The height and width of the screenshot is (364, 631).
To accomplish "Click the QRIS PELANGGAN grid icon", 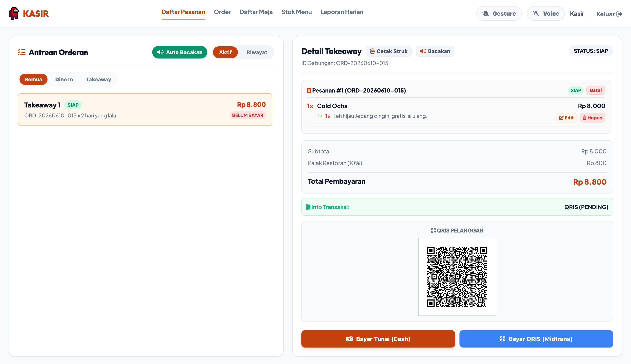I will point(433,231).
